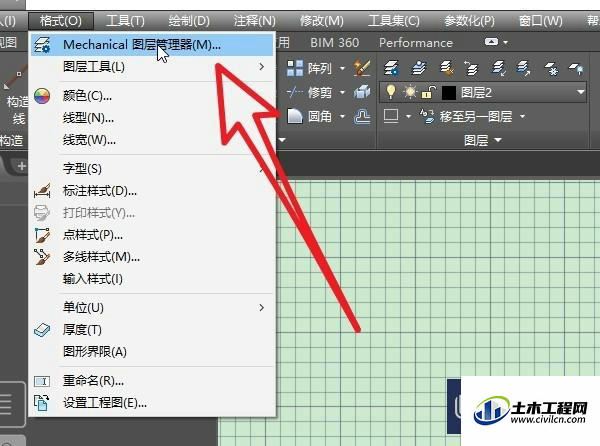
Task: Open the 修改(M) menu
Action: 321,21
